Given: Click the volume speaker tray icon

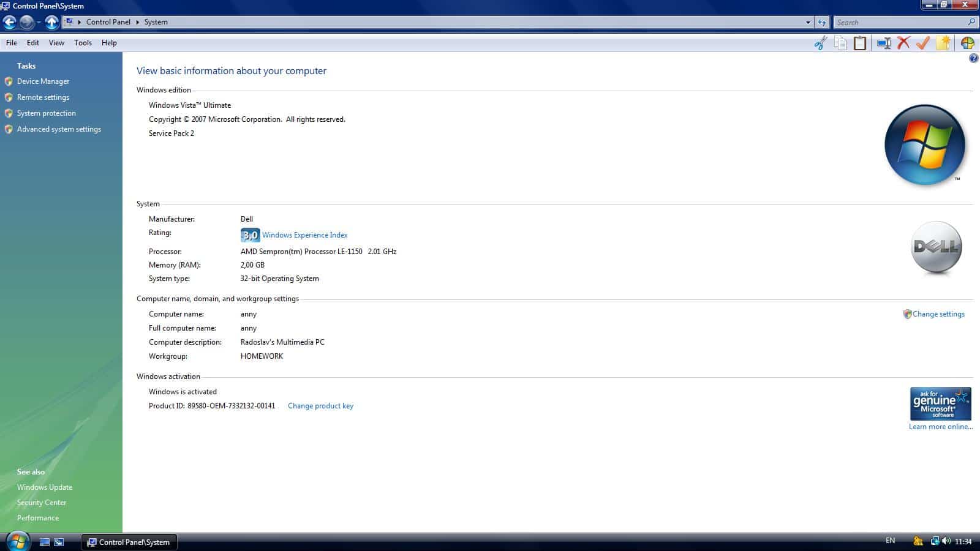Looking at the screenshot, I should (x=946, y=541).
